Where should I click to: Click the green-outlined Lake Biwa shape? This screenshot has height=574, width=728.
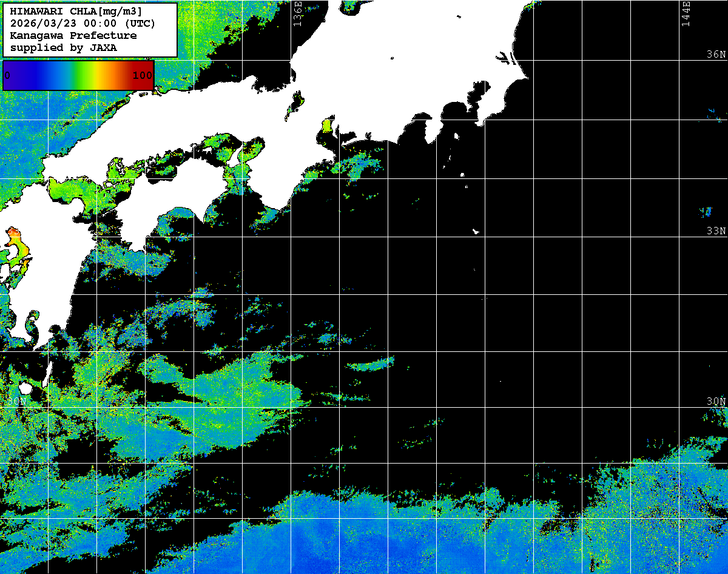[x=295, y=104]
